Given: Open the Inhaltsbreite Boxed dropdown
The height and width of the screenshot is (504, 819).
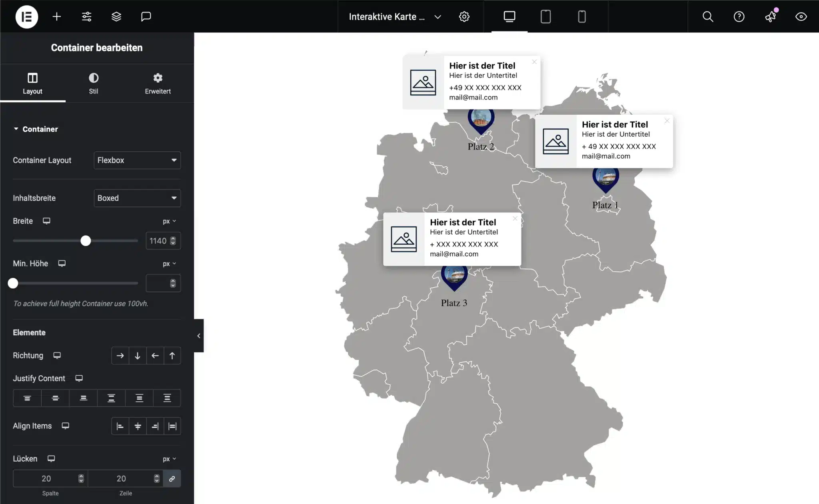Looking at the screenshot, I should [x=137, y=198].
